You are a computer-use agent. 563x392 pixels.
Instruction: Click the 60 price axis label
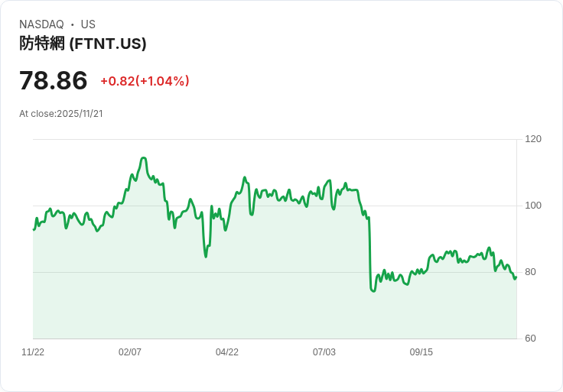click(x=530, y=339)
